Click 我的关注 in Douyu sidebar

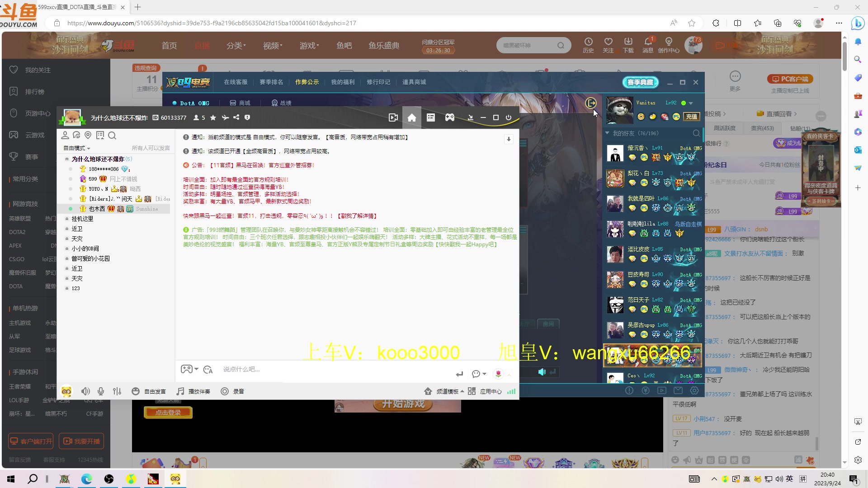coord(38,70)
